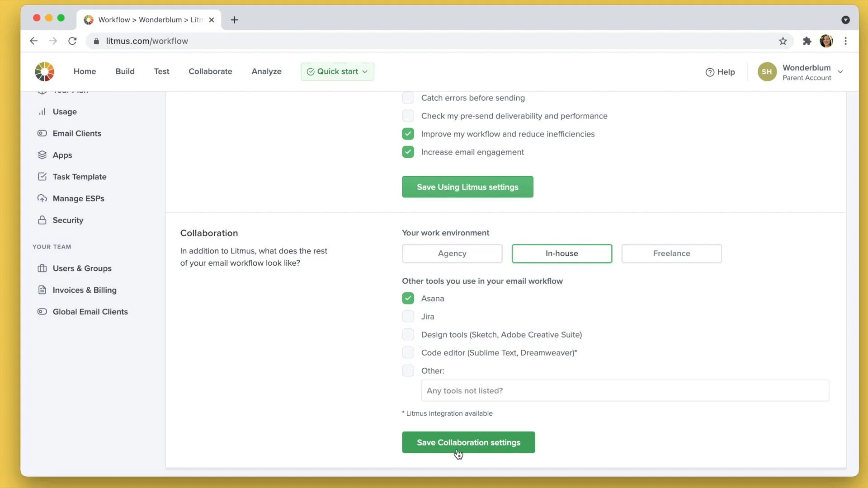This screenshot has height=488, width=868.
Task: Click the tab search arrow in the tab strip
Action: (845, 20)
